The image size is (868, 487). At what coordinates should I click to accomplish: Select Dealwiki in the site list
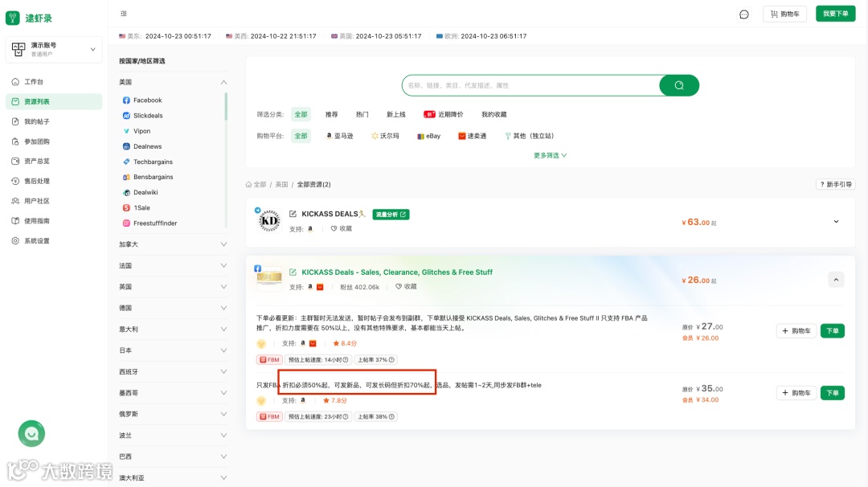(141, 193)
